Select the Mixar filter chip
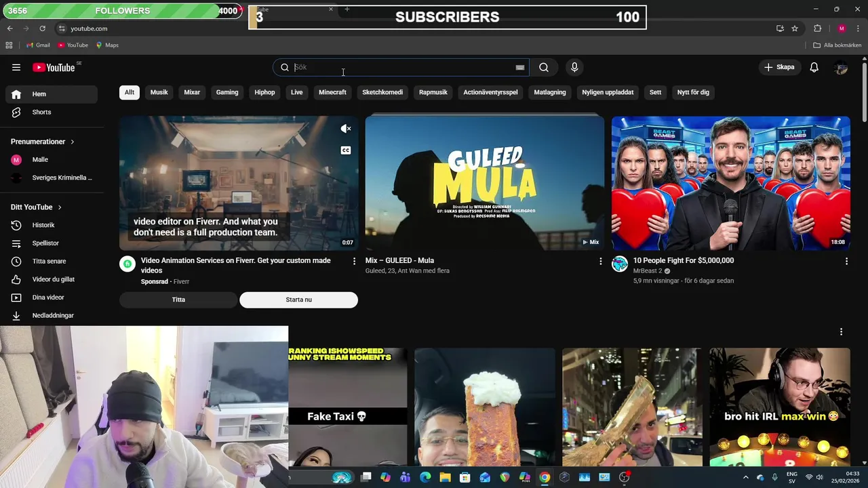This screenshot has width=868, height=488. point(192,92)
